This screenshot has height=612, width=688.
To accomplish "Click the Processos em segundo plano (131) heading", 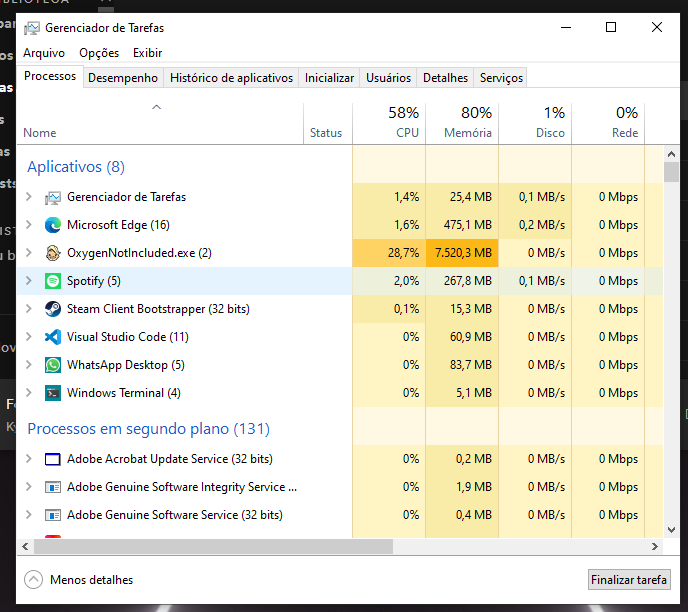I will (148, 429).
